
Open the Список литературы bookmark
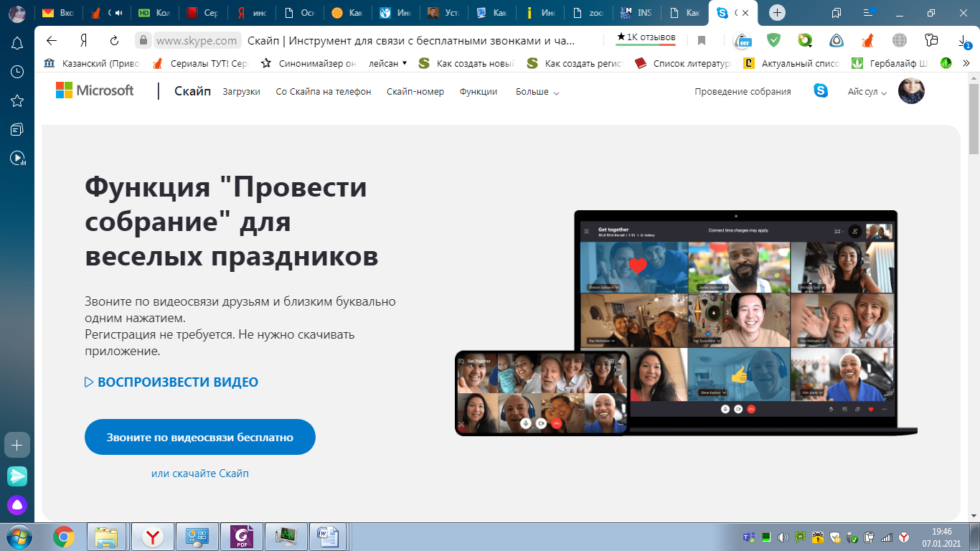(682, 63)
